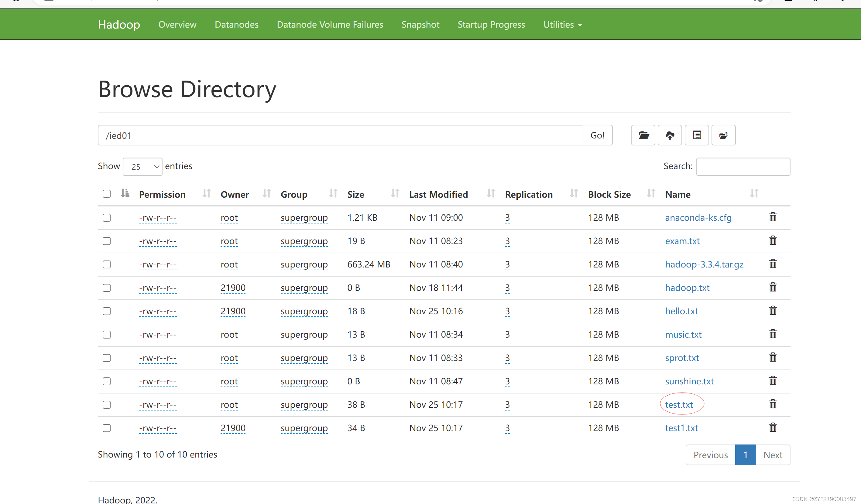
Task: Click the cut and paste list icon
Action: pyautogui.click(x=697, y=135)
